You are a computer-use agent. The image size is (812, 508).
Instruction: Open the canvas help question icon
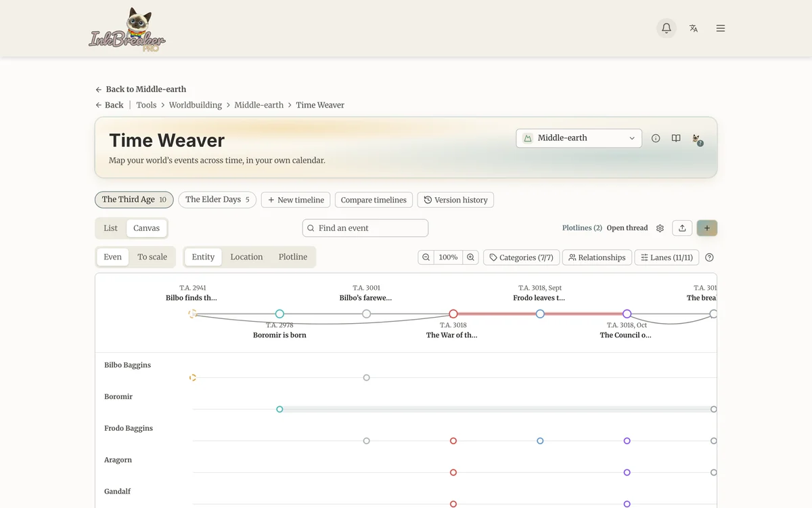(x=709, y=257)
